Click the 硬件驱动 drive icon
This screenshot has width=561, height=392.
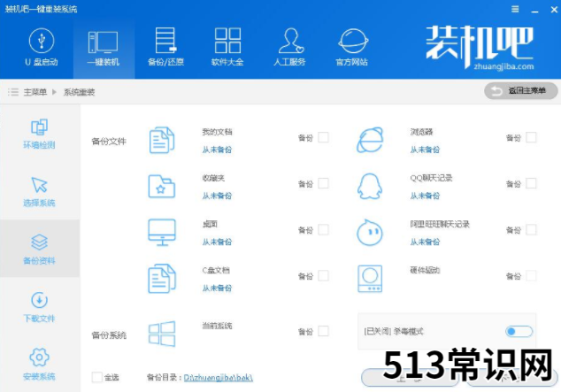pyautogui.click(x=370, y=279)
